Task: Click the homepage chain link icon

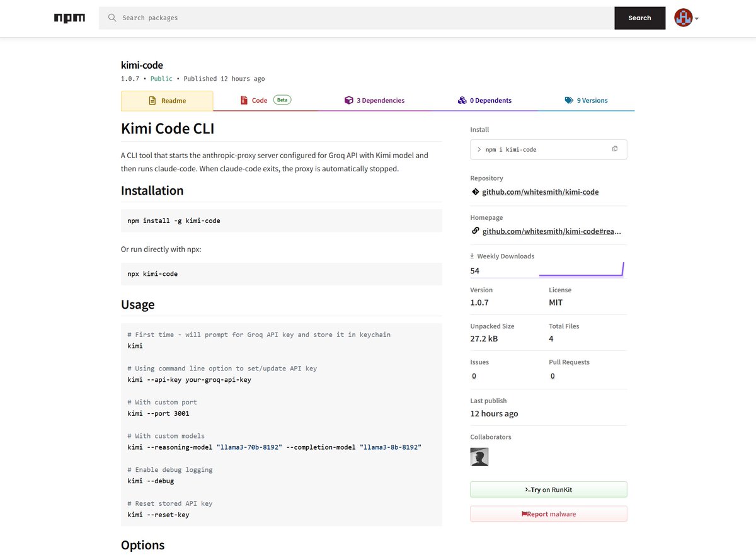Action: pos(475,231)
